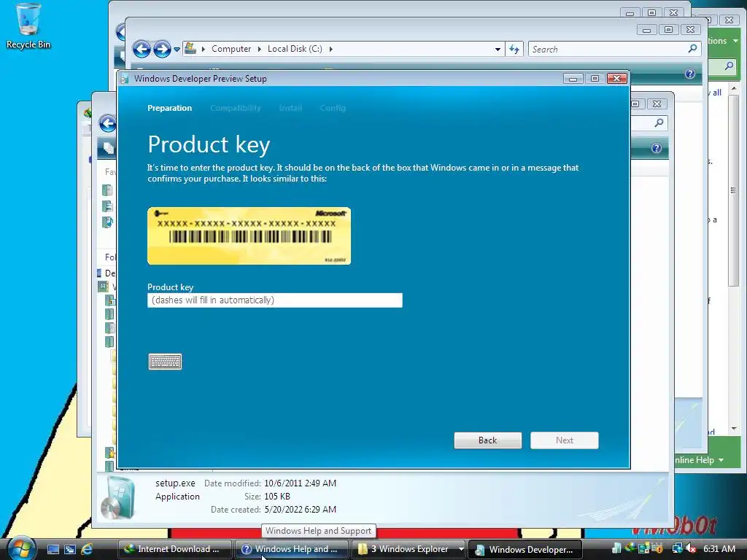The width and height of the screenshot is (747, 560).
Task: Click the sample product key sticker image
Action: tap(249, 236)
